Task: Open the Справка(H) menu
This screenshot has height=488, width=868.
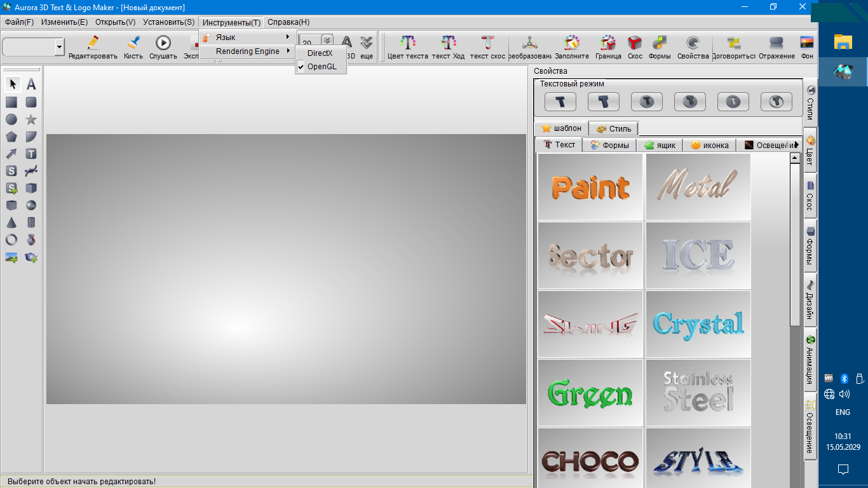Action: pyautogui.click(x=288, y=22)
